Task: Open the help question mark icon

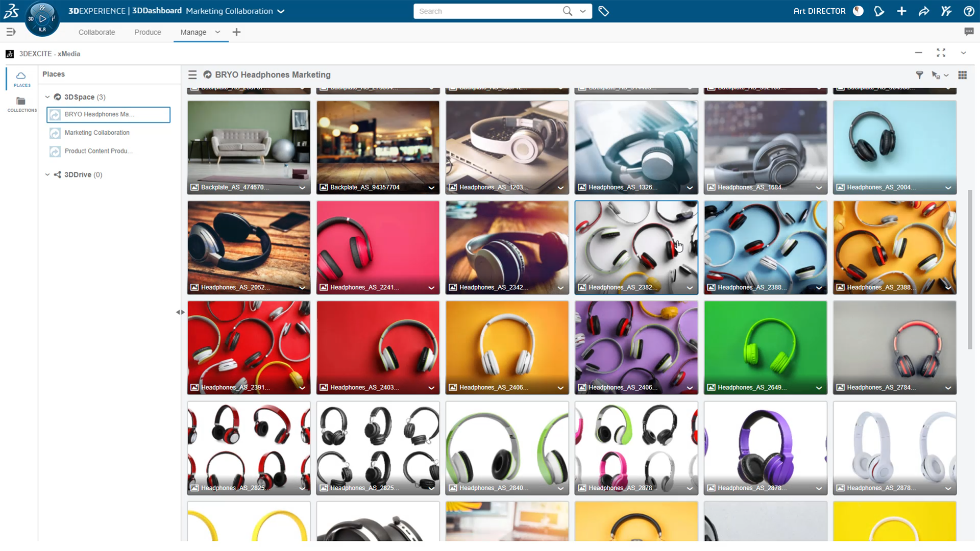Action: tap(969, 11)
